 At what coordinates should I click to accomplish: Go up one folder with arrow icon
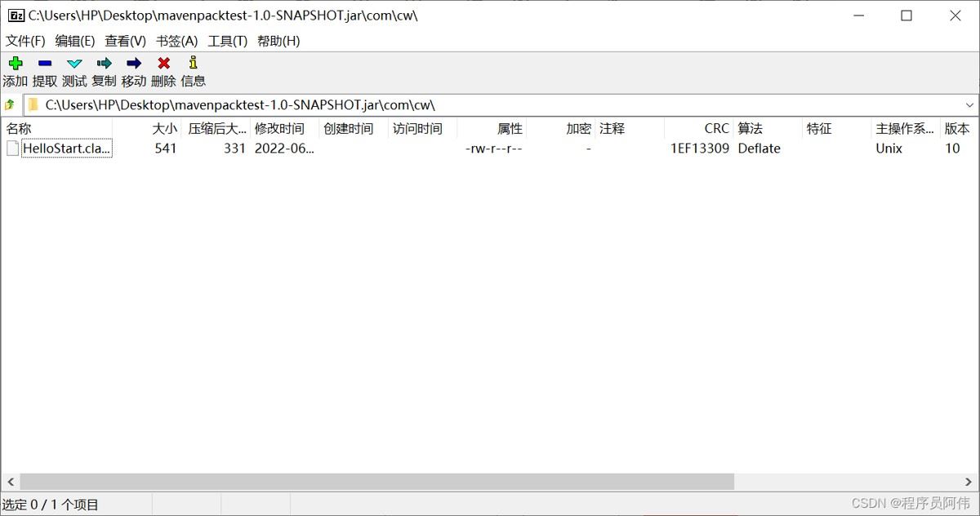[10, 105]
